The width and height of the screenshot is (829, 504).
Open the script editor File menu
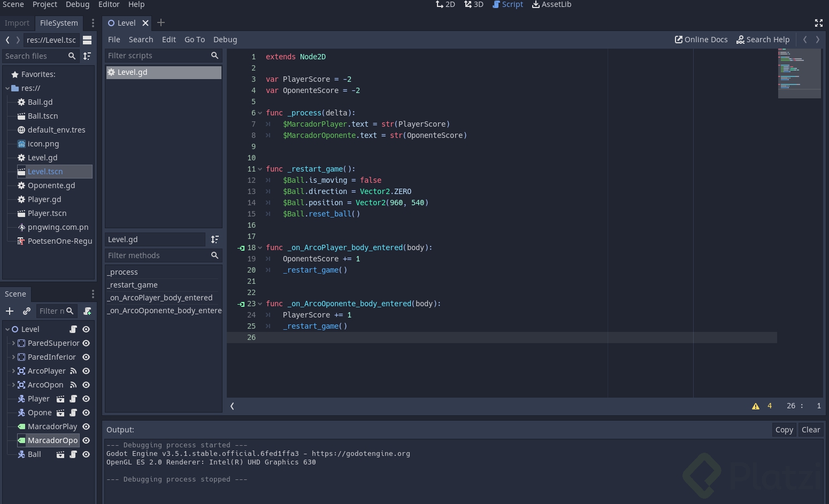(114, 40)
